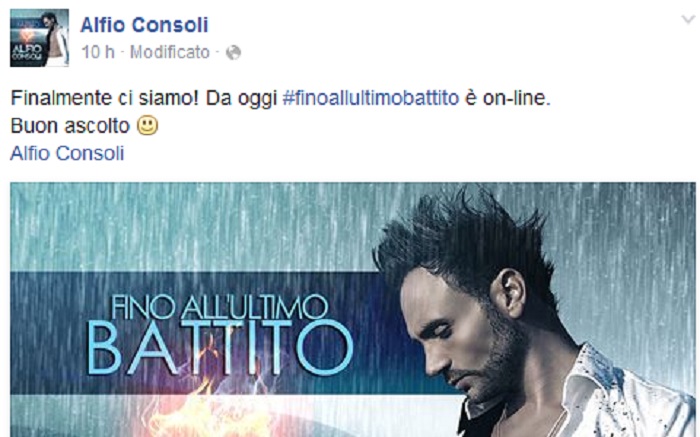The width and height of the screenshot is (700, 437).
Task: Click the 'Buon ascolto' text line
Action: [x=70, y=126]
